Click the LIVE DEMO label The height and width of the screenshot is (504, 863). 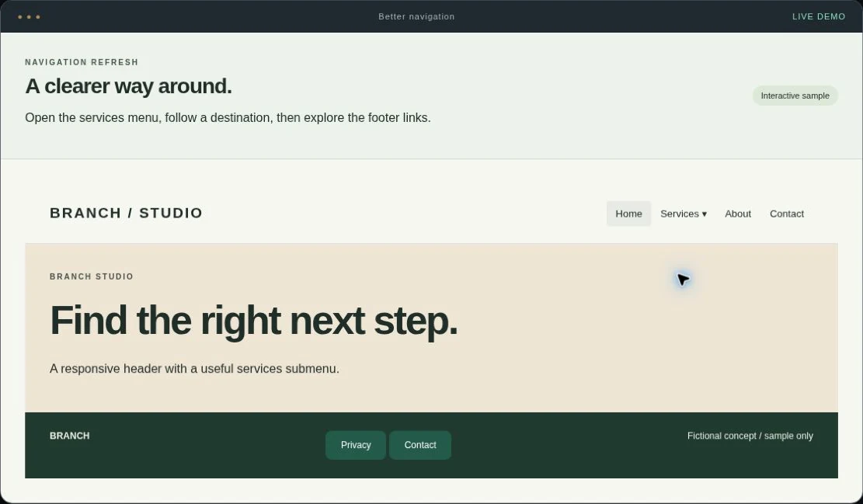point(819,16)
